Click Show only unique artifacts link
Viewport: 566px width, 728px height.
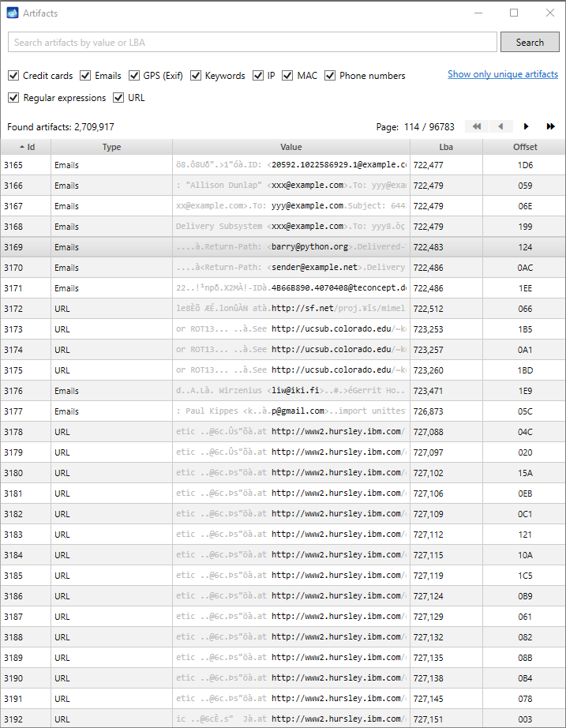[503, 74]
